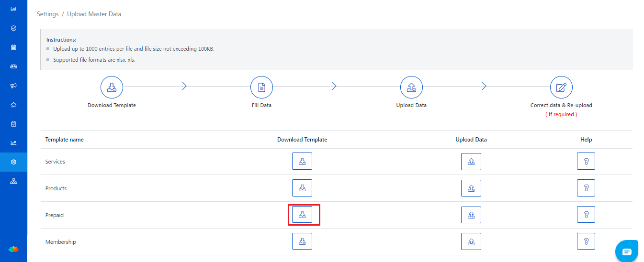Download the Products template
This screenshot has height=262, width=644.
[x=302, y=188]
